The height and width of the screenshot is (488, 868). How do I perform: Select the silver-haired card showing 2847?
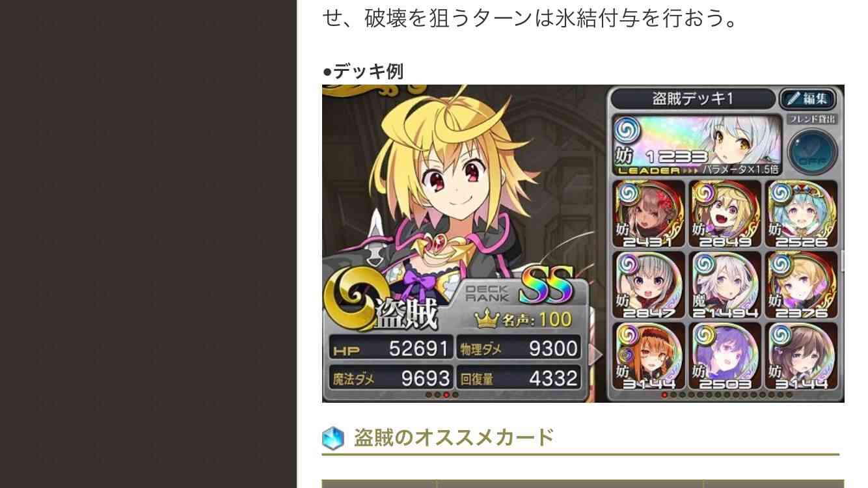[x=649, y=284]
